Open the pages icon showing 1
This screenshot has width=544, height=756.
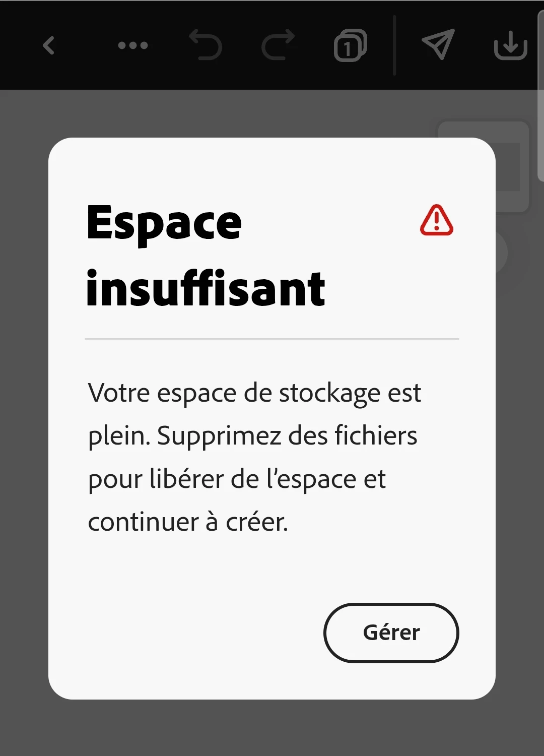tap(351, 45)
